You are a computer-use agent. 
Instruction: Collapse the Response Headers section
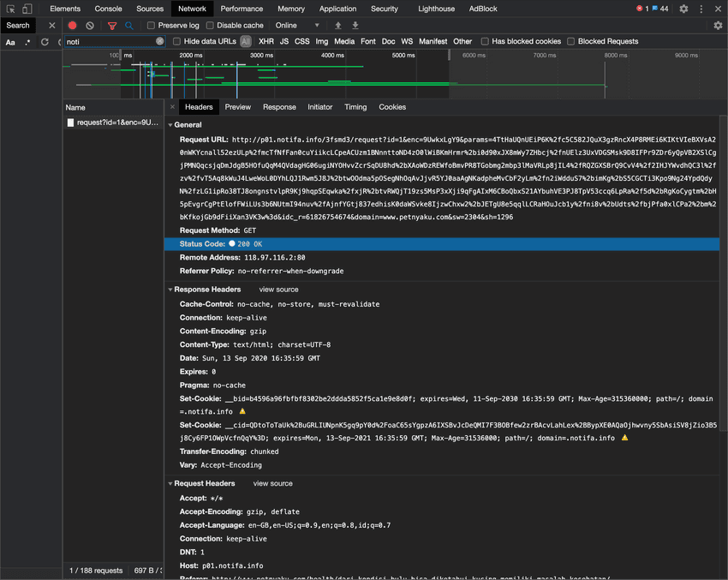coord(170,290)
